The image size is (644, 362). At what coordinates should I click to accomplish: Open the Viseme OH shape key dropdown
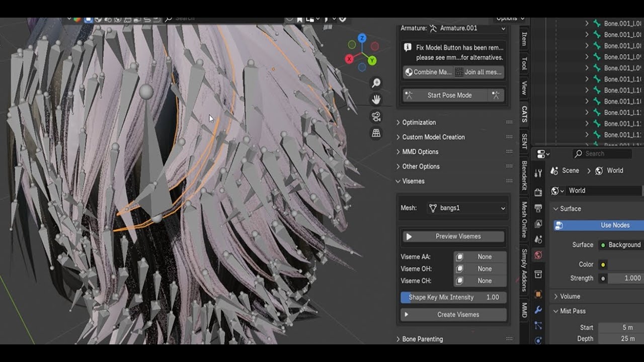pos(480,268)
